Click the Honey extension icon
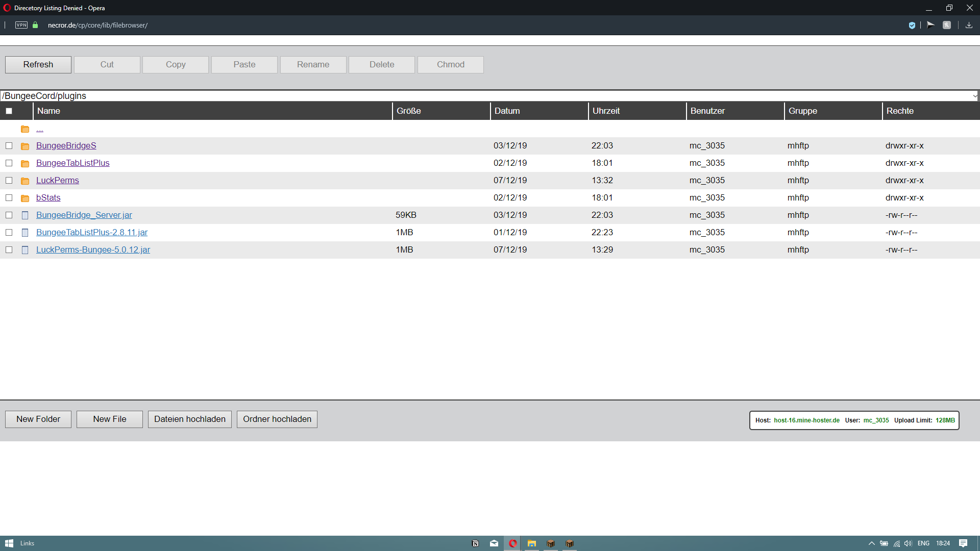The width and height of the screenshot is (980, 551). (947, 25)
